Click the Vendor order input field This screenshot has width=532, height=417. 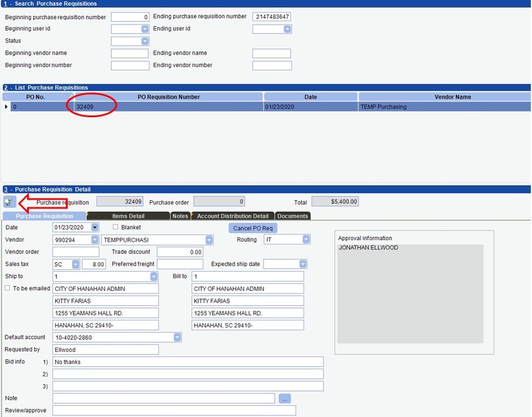[76, 252]
